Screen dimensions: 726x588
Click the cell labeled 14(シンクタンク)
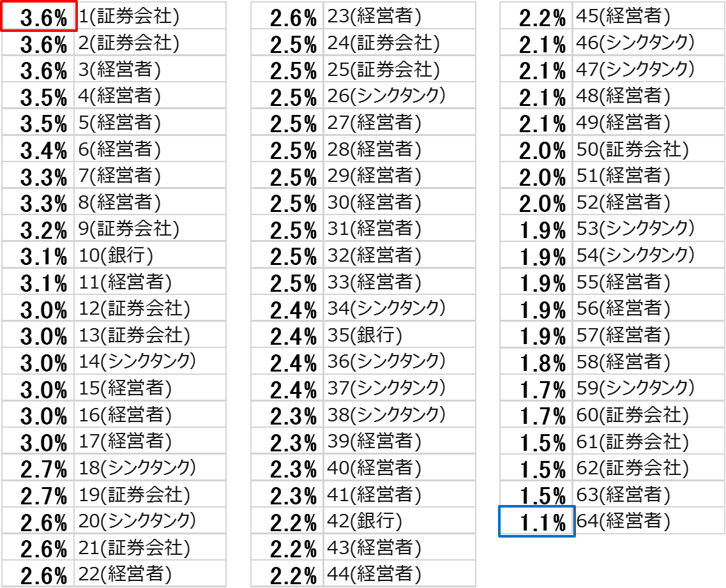(150, 361)
